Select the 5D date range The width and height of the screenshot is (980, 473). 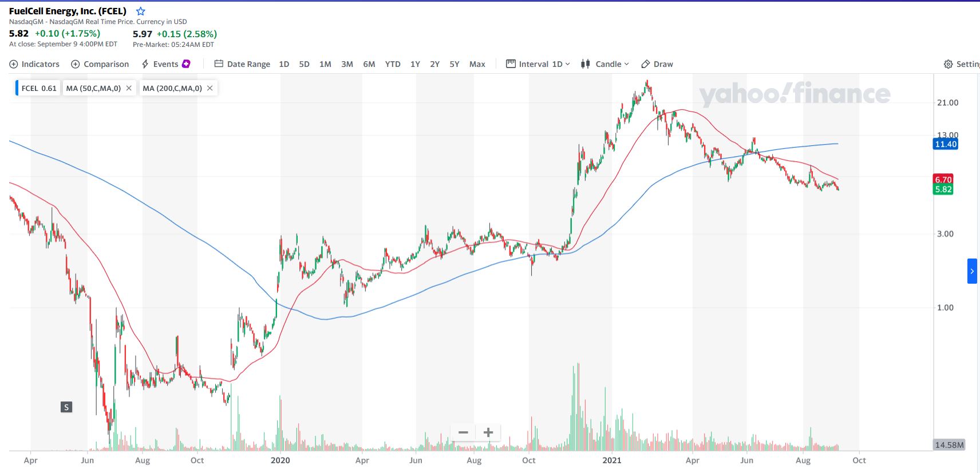point(304,64)
